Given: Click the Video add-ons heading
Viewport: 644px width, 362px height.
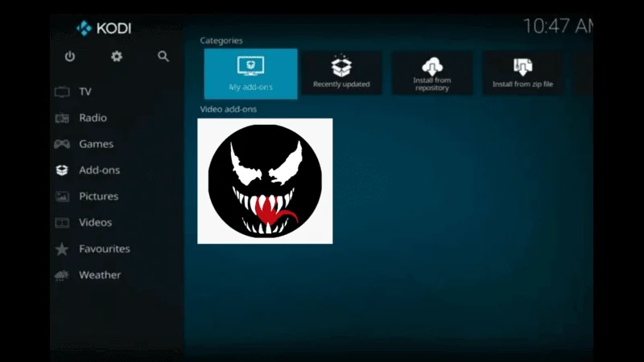Looking at the screenshot, I should click(x=228, y=109).
